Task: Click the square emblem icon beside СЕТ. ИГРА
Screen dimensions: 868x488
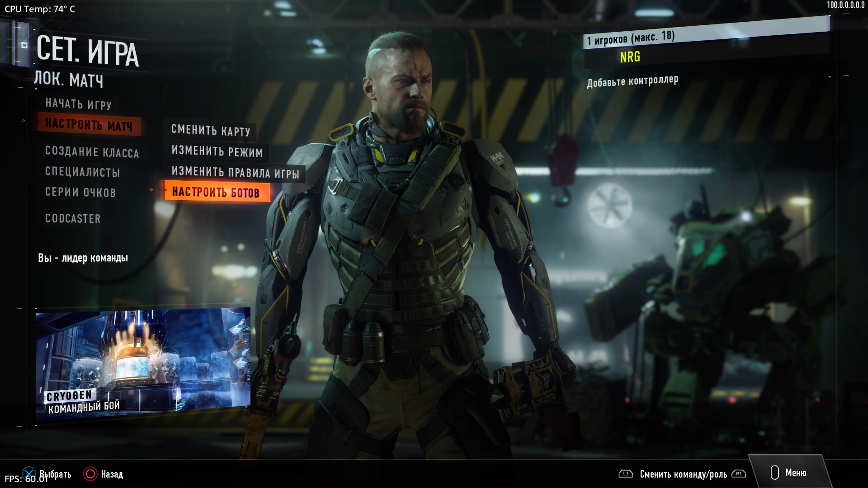Action: (x=24, y=45)
